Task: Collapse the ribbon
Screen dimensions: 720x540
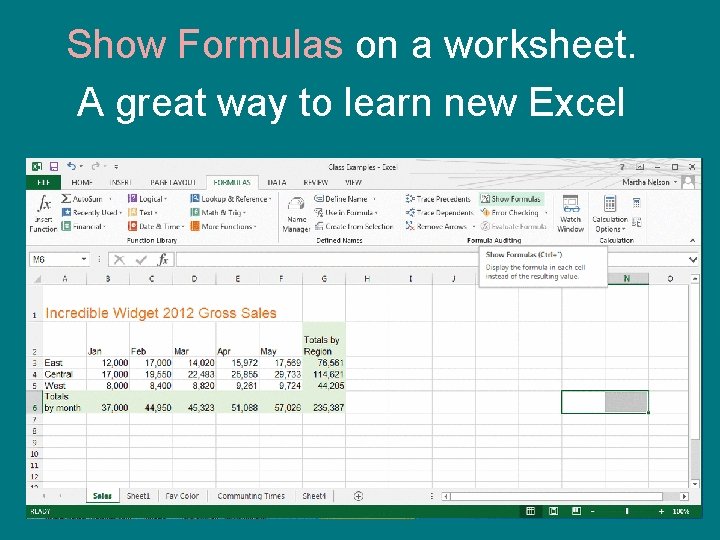Action: [x=692, y=240]
